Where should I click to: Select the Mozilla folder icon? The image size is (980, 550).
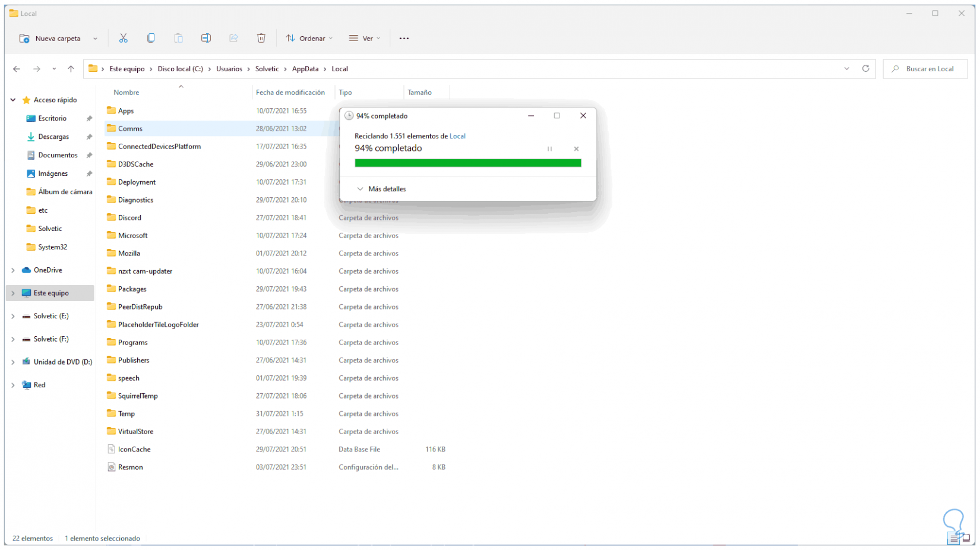111,253
